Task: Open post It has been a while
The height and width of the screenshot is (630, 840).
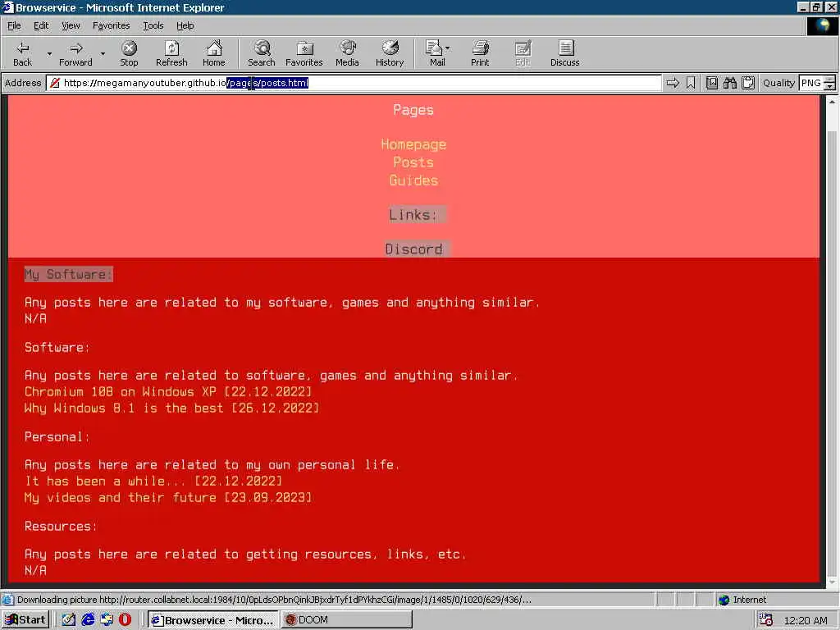Action: coord(153,481)
